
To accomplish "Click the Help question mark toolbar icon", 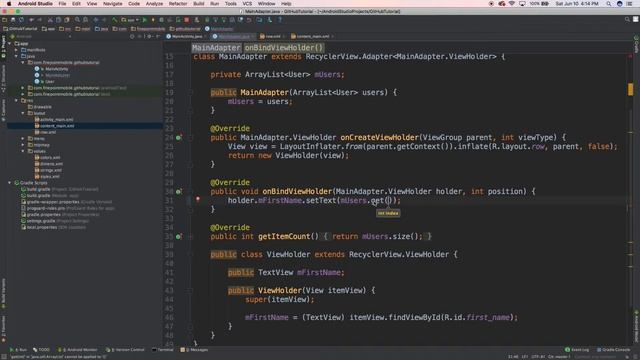I will 280,20.
